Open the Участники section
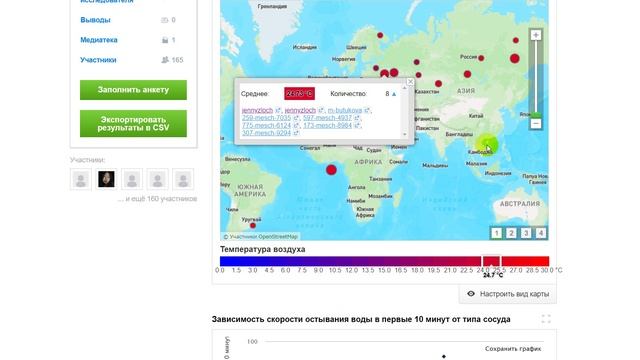The height and width of the screenshot is (360, 640). click(x=98, y=60)
